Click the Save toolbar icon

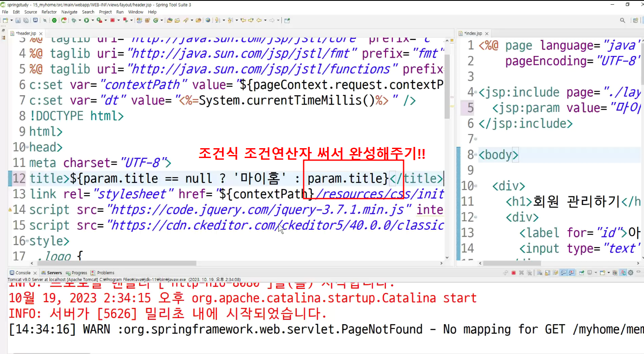pos(18,20)
